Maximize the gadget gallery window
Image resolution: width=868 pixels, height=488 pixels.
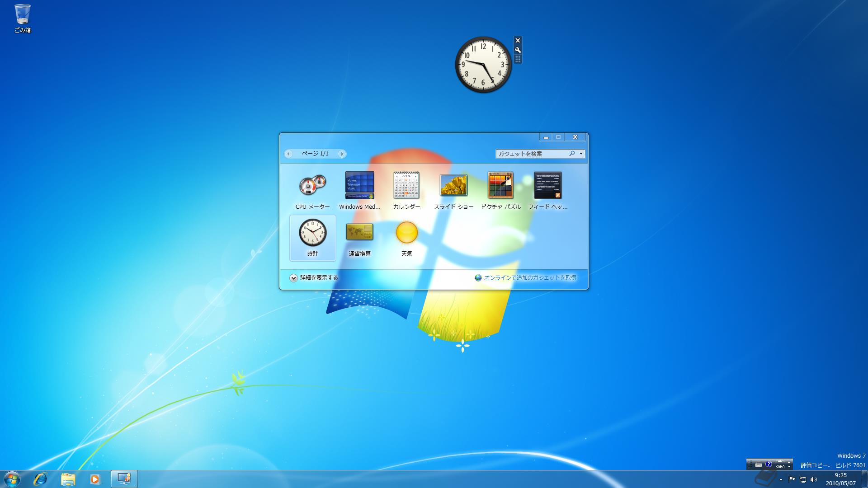coord(558,137)
